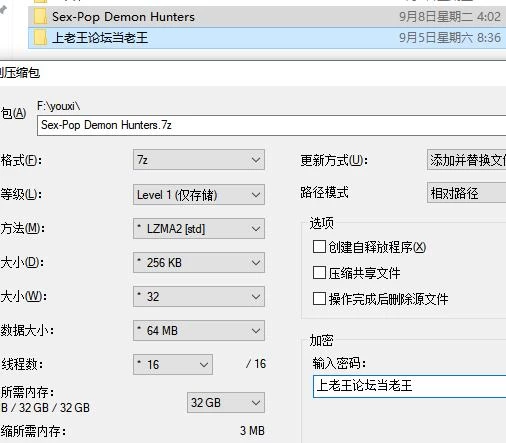506x443 pixels.
Task: Select the Sex-Pop Demon Hunters folder icon
Action: click(40, 16)
